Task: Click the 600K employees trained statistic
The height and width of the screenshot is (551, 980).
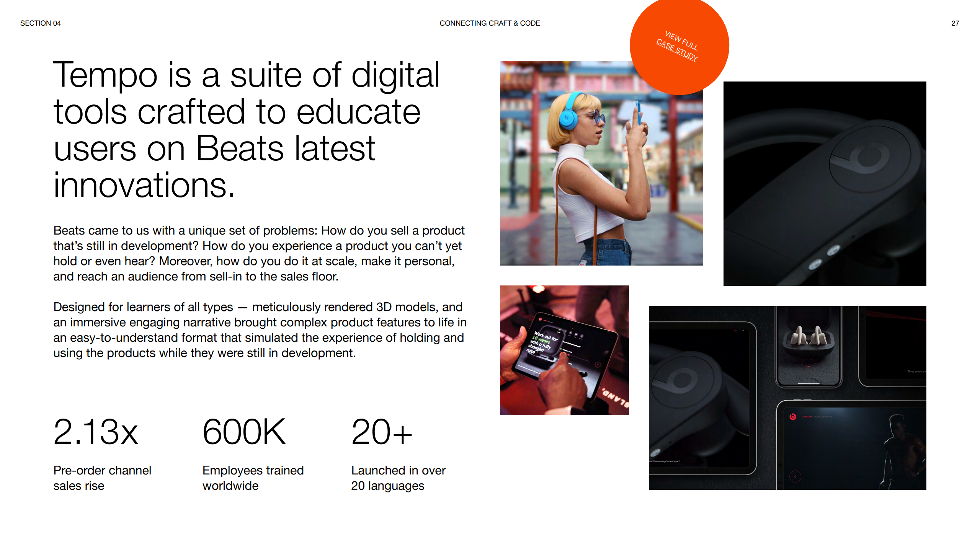Action: tap(244, 432)
